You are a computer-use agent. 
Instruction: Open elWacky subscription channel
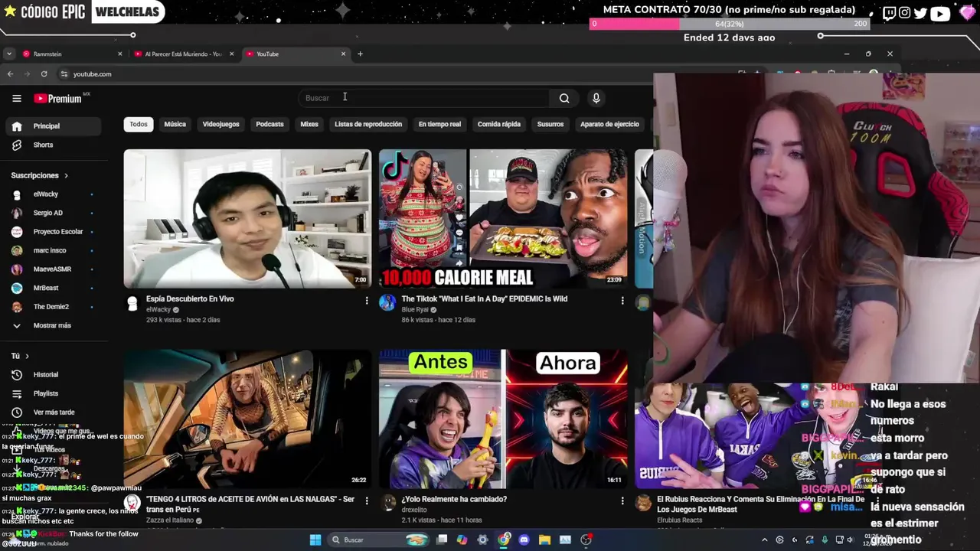53,194
